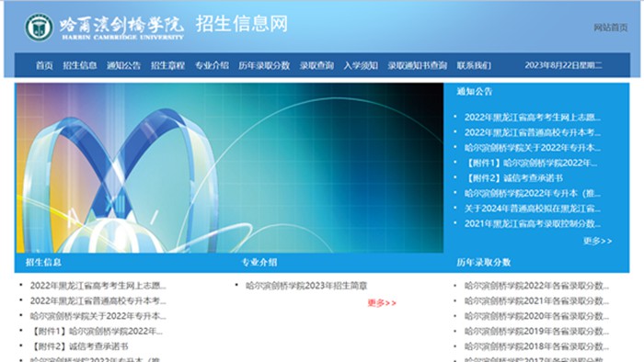Click the large banner image
Viewport: 644px width, 362px height.
coord(230,167)
